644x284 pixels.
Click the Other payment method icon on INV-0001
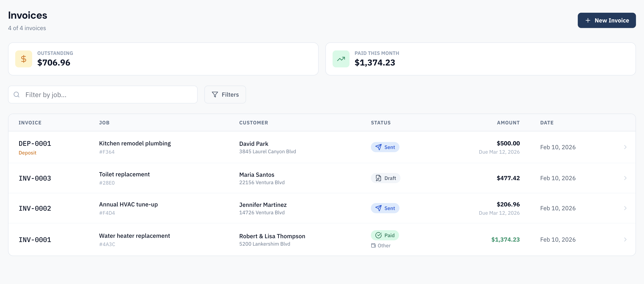(373, 245)
